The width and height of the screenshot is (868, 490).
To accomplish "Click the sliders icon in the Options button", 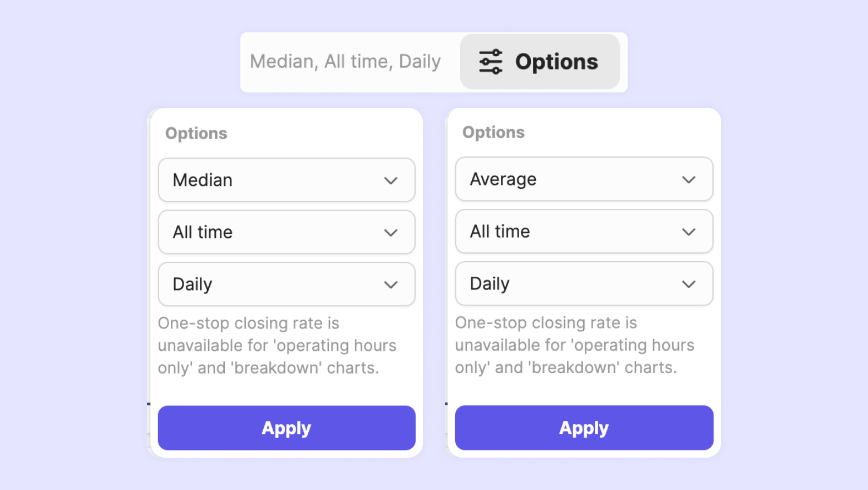I will [x=490, y=62].
